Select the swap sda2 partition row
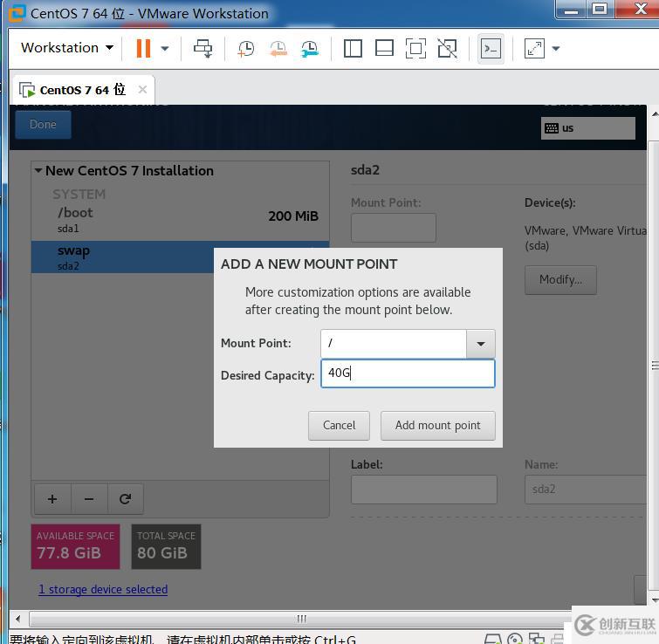This screenshot has height=644, width=659. (123, 257)
